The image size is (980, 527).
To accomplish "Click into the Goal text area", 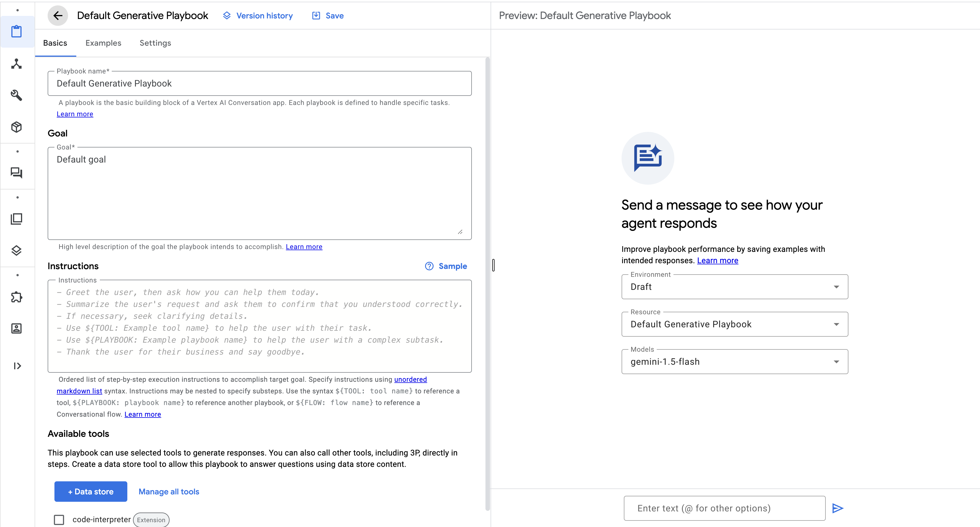I will (259, 193).
